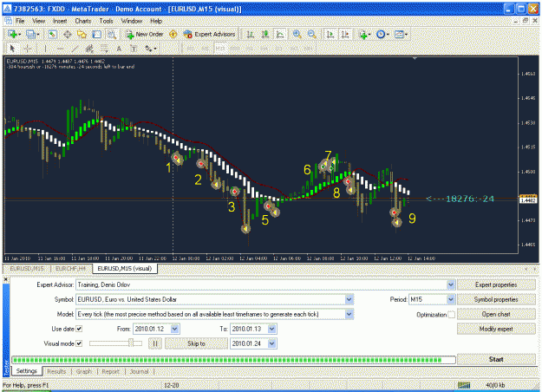Toggle the Visual mode checkbox
Screen dimensions: 542x392
click(x=79, y=343)
